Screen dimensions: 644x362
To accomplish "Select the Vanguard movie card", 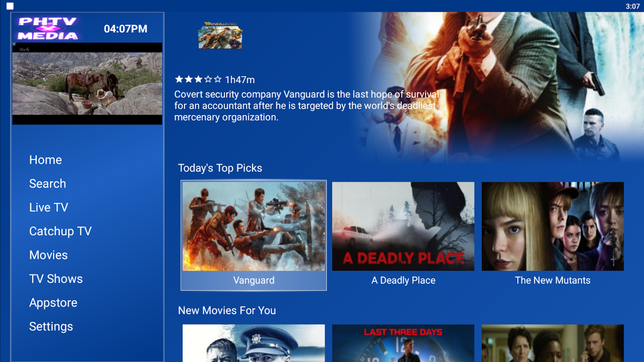I will point(254,235).
